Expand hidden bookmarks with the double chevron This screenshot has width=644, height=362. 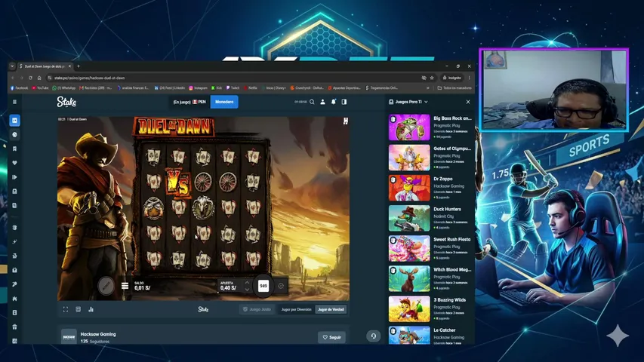428,87
